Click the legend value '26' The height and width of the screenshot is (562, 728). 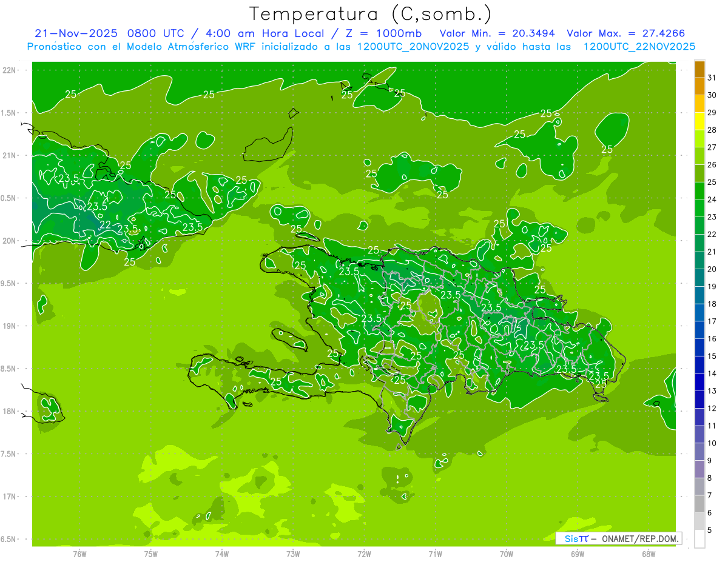click(712, 164)
